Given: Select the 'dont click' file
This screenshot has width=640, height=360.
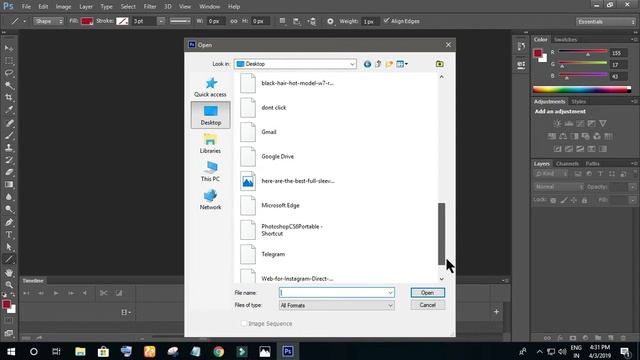Looking at the screenshot, I should [x=264, y=108].
